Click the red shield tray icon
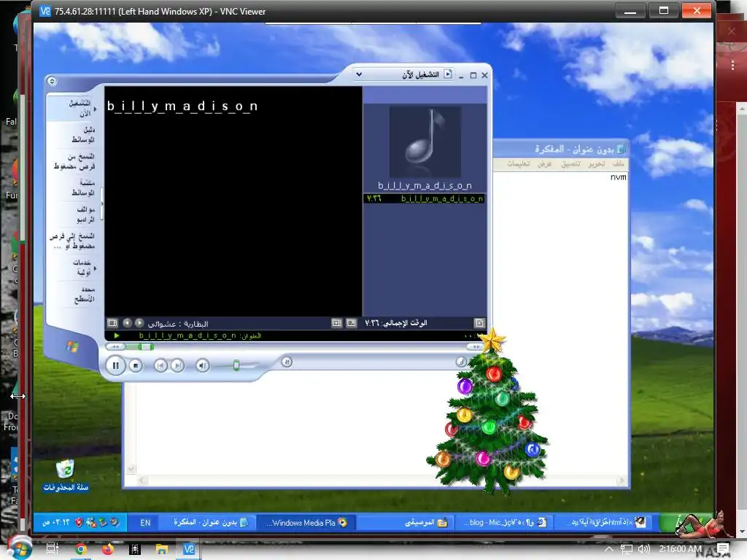 coord(79,522)
